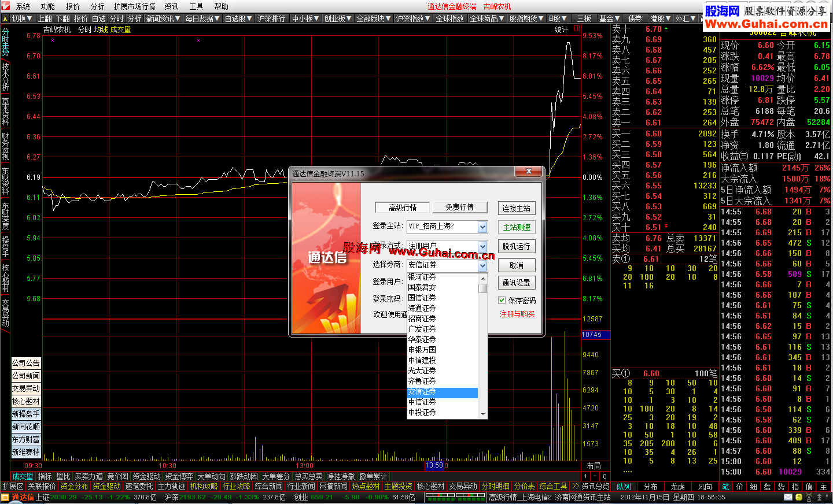Screen dimensions: 833x504
Task: Click the small red panel icon beside 统计
Action: click(577, 29)
